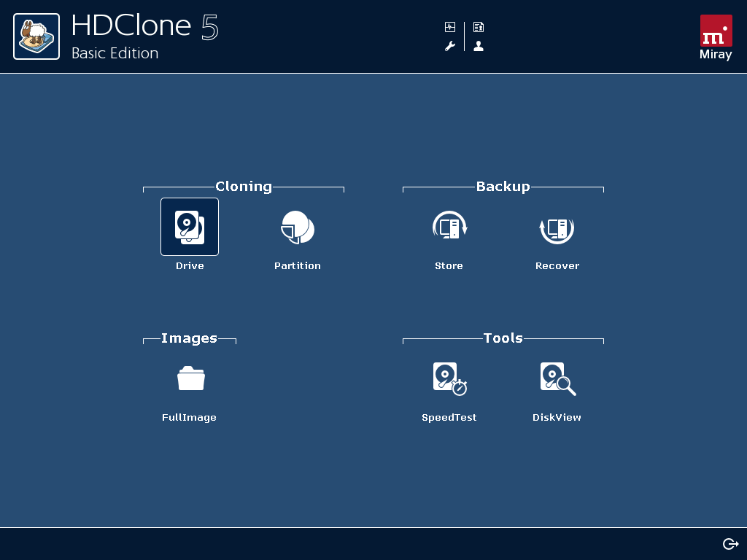Click the SpeedTest label text
The width and height of the screenshot is (747, 560).
tap(449, 418)
